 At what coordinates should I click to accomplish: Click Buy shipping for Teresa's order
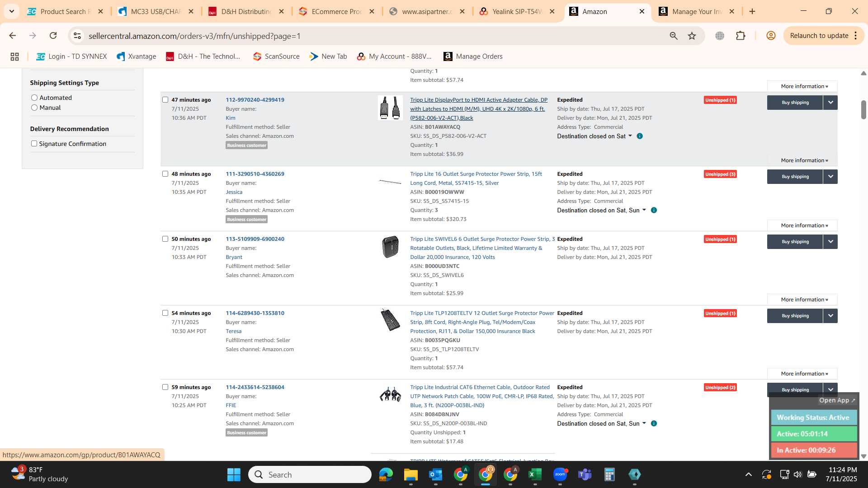(795, 316)
